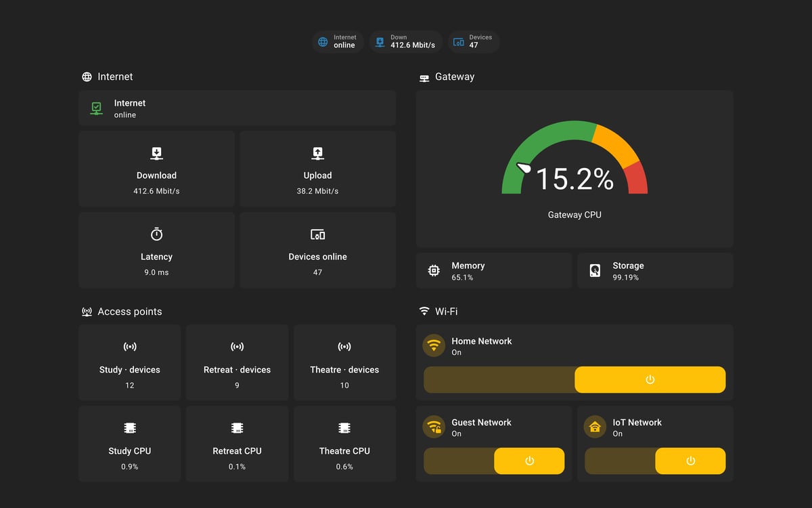This screenshot has height=508, width=812.
Task: Click the 9.0 ms latency value
Action: click(156, 272)
